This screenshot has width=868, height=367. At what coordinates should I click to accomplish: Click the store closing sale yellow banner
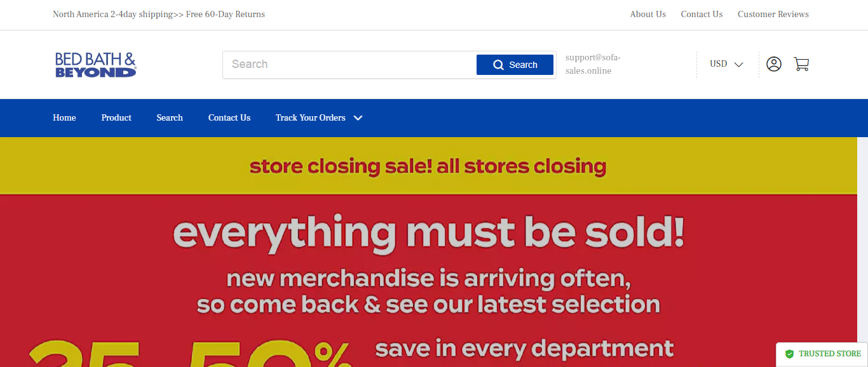point(428,166)
